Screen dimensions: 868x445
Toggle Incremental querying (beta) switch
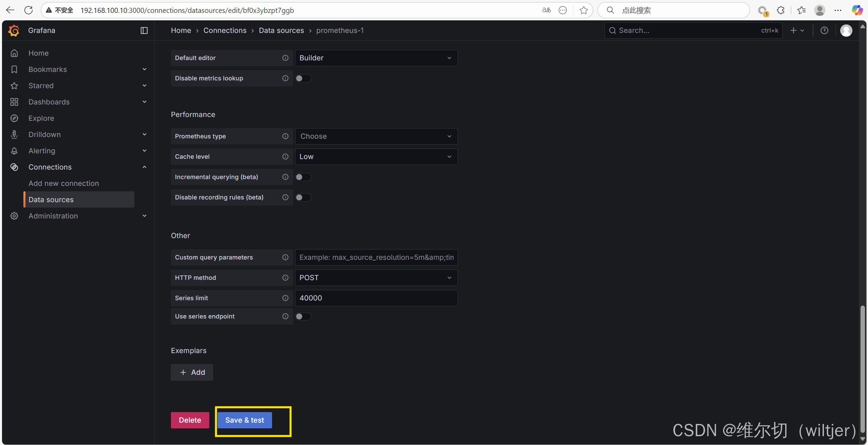point(303,177)
